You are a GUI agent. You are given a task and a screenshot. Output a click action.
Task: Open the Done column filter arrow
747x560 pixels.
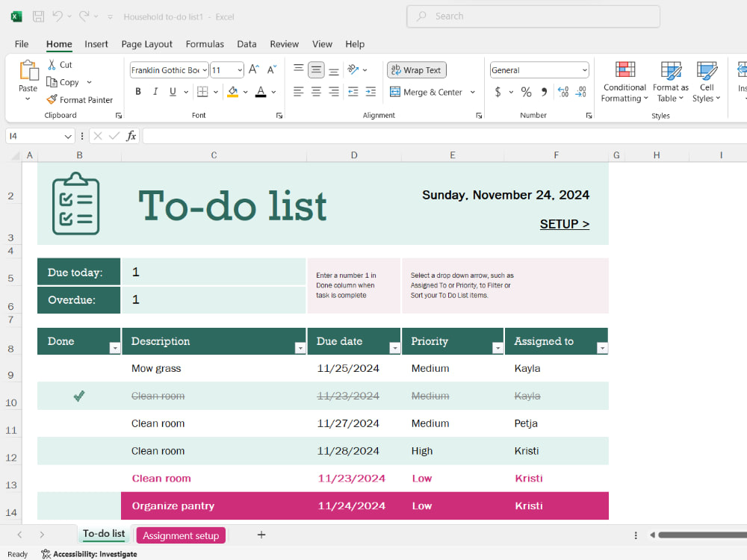pos(115,348)
